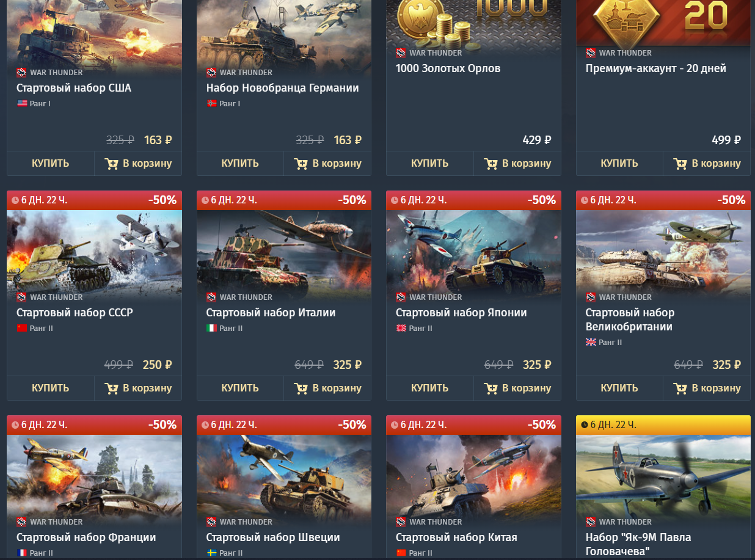Click cart icon for Стартовый набор Японии

click(491, 388)
